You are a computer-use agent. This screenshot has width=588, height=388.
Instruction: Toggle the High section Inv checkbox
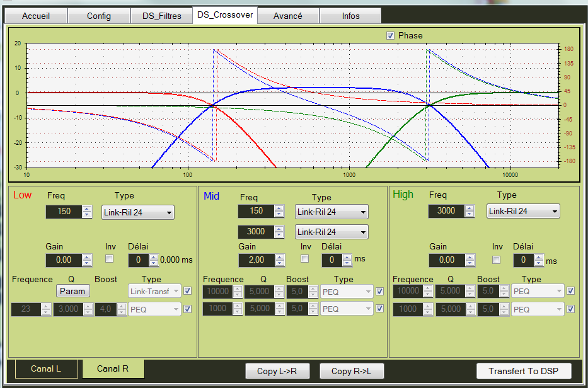(x=496, y=260)
